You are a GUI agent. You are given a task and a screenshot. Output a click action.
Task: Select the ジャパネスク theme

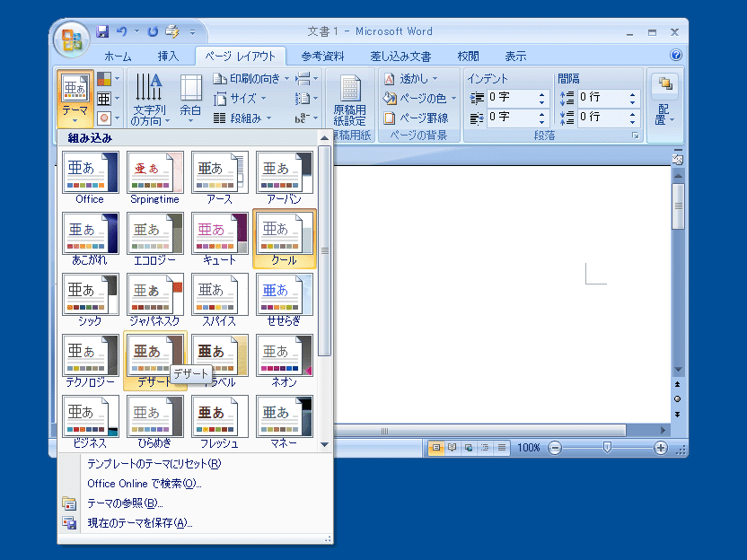[x=154, y=300]
